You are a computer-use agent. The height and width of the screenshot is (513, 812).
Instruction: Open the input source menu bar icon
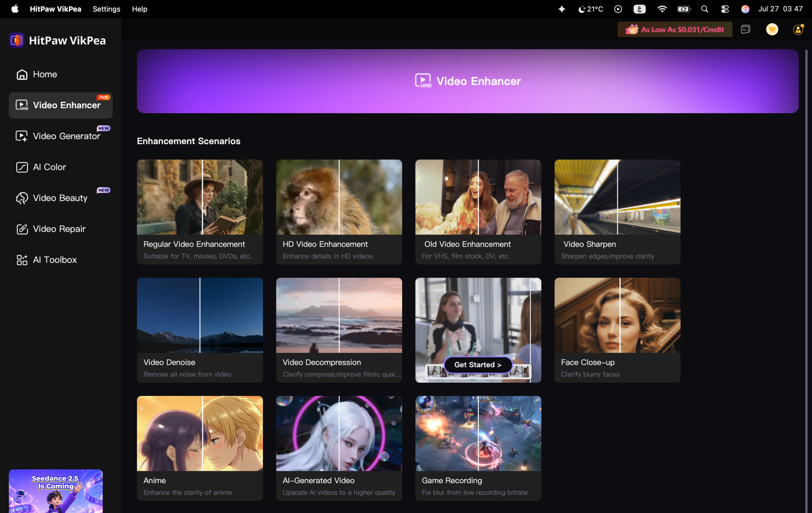coord(639,9)
